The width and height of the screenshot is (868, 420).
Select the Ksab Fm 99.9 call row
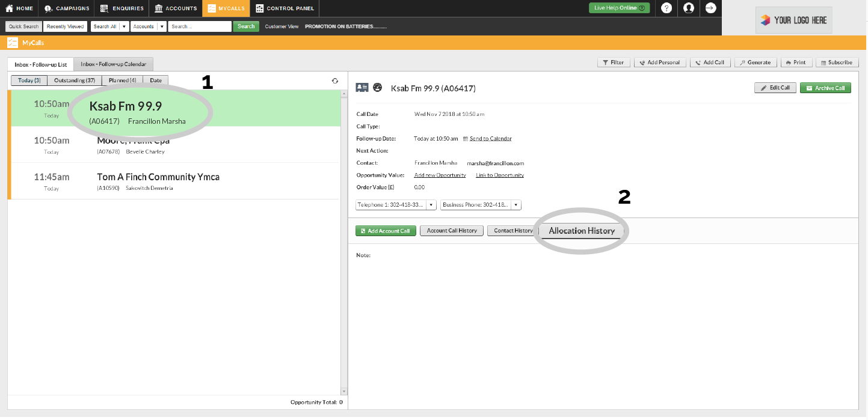click(x=174, y=108)
